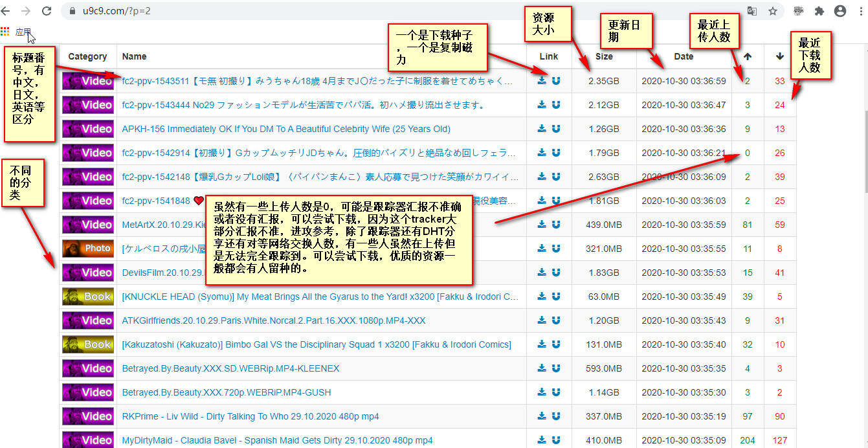Click the Photo category badge
Screen dimensions: 868x448
point(87,249)
